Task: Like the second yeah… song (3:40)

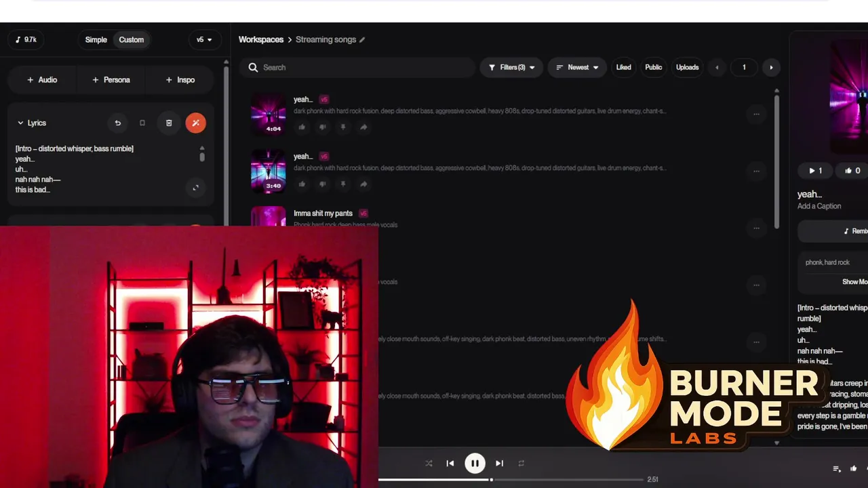Action: pos(302,184)
